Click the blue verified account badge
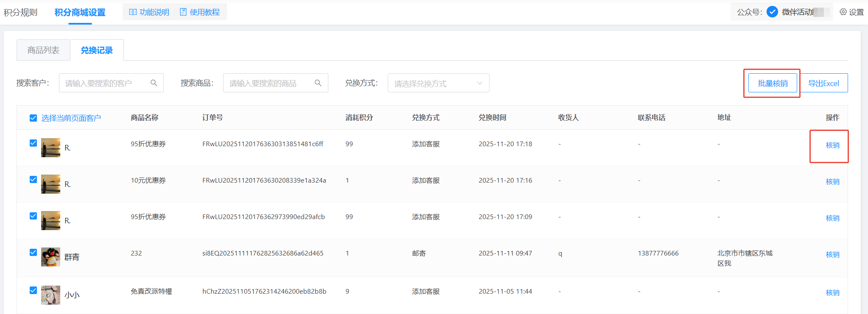This screenshot has width=868, height=314. 772,12
